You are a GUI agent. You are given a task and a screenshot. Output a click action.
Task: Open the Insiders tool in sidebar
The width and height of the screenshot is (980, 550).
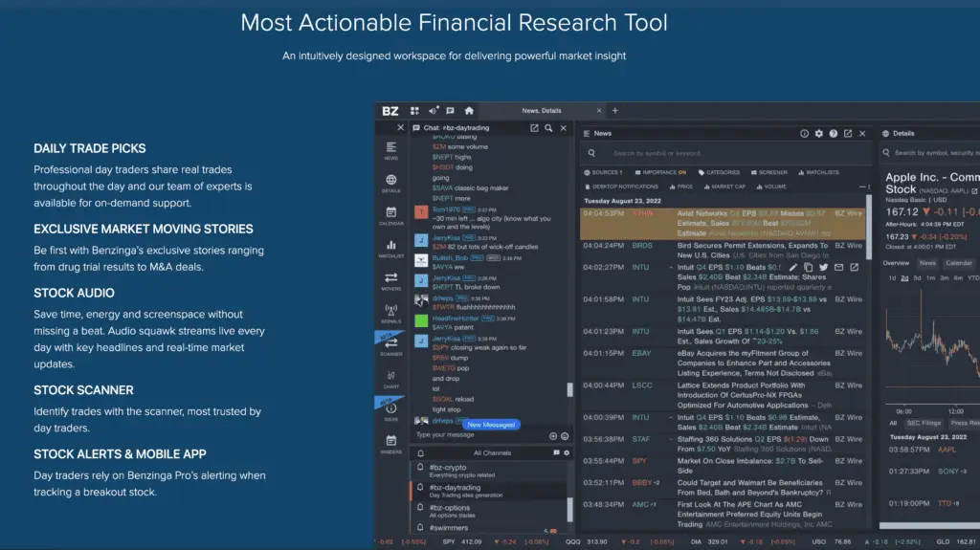point(390,444)
